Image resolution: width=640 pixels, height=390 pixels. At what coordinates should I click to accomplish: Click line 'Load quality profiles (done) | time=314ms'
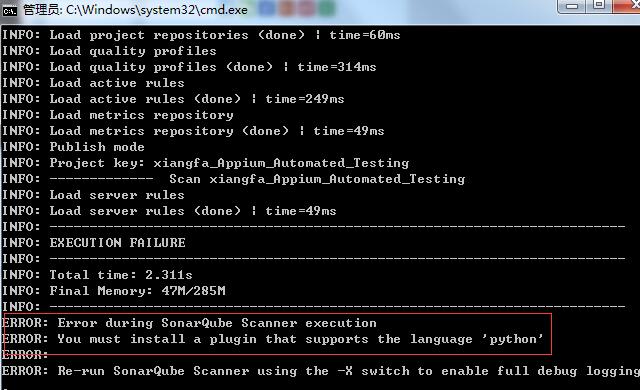pyautogui.click(x=189, y=67)
